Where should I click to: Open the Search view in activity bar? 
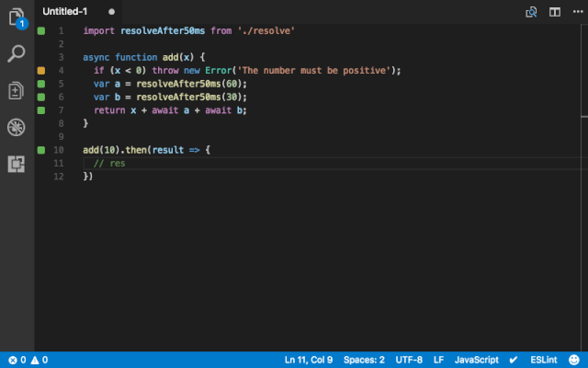[17, 53]
